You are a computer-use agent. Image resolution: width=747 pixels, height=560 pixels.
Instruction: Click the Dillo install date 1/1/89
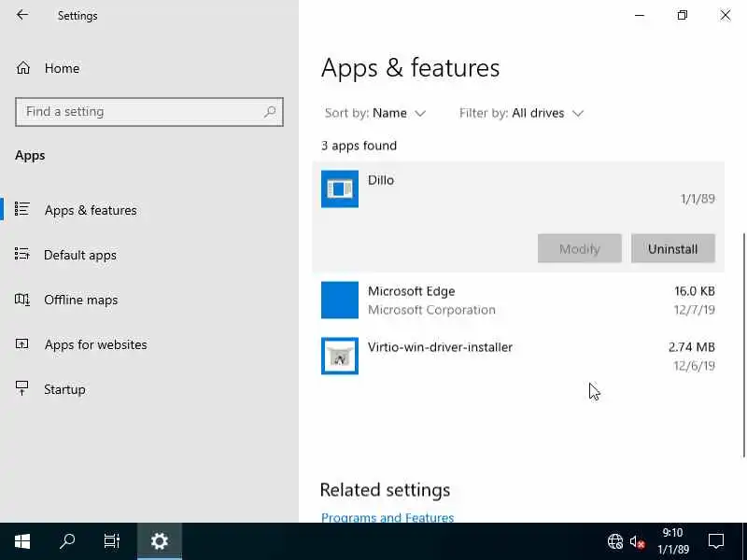click(698, 199)
